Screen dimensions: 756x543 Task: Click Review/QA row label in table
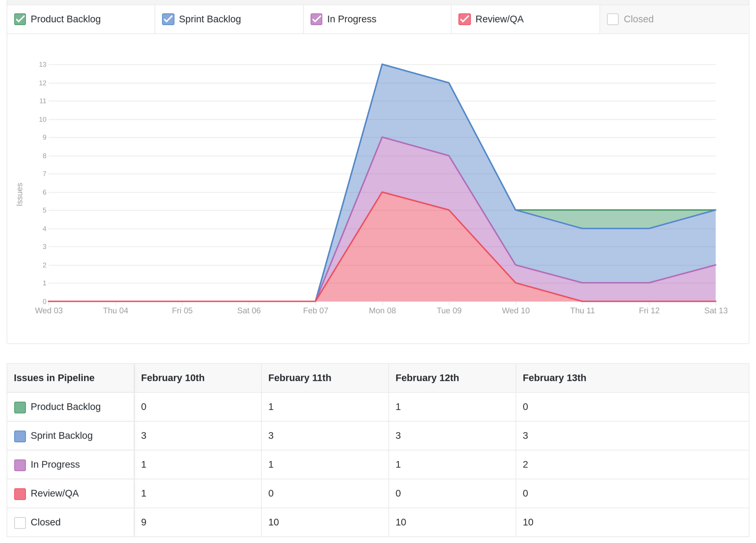[55, 493]
